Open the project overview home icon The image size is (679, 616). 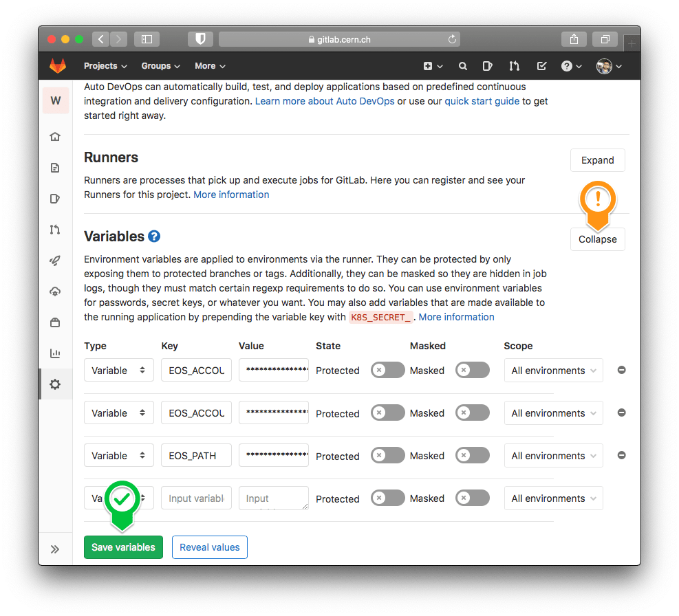point(56,136)
